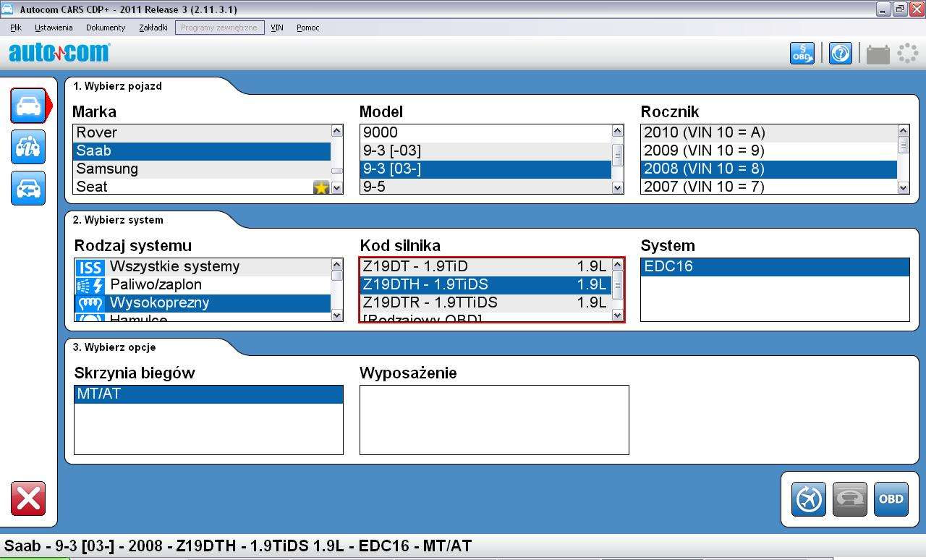Click the favorite star icon in the Marka list
The height and width of the screenshot is (560, 926).
[321, 187]
